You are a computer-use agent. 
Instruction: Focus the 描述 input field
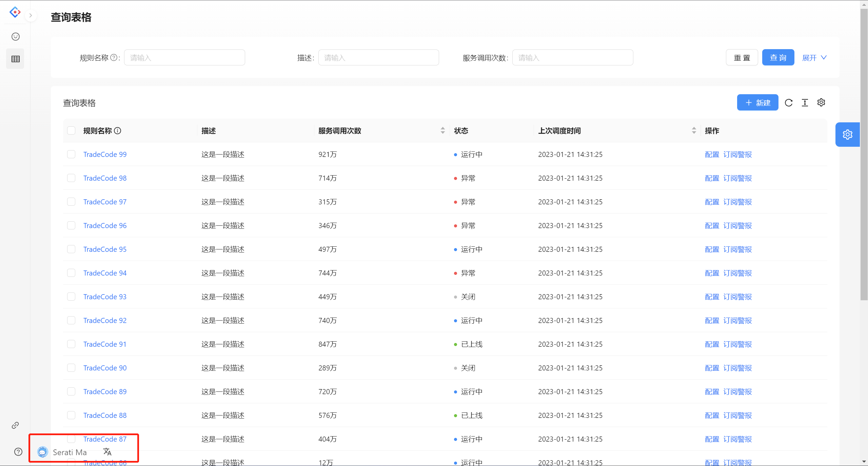[378, 58]
